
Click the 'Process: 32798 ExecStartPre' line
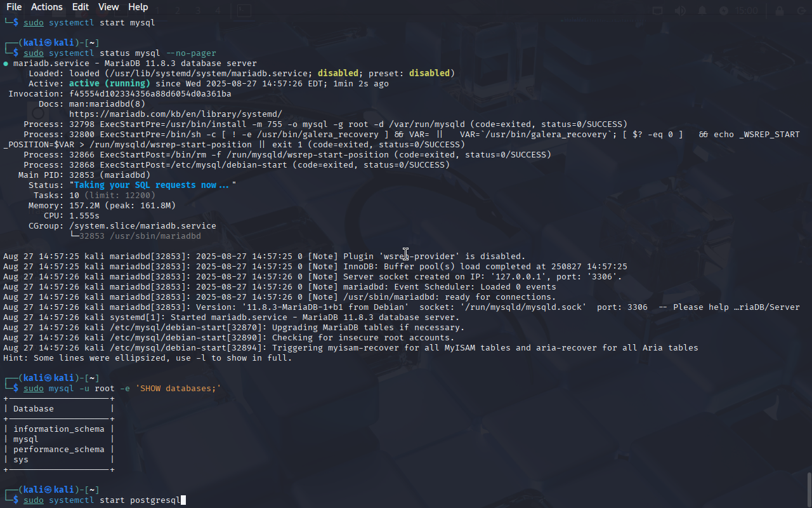point(325,124)
